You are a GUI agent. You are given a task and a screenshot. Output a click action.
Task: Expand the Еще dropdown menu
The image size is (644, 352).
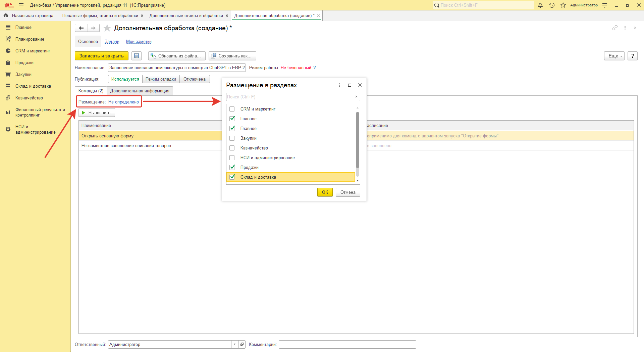614,56
